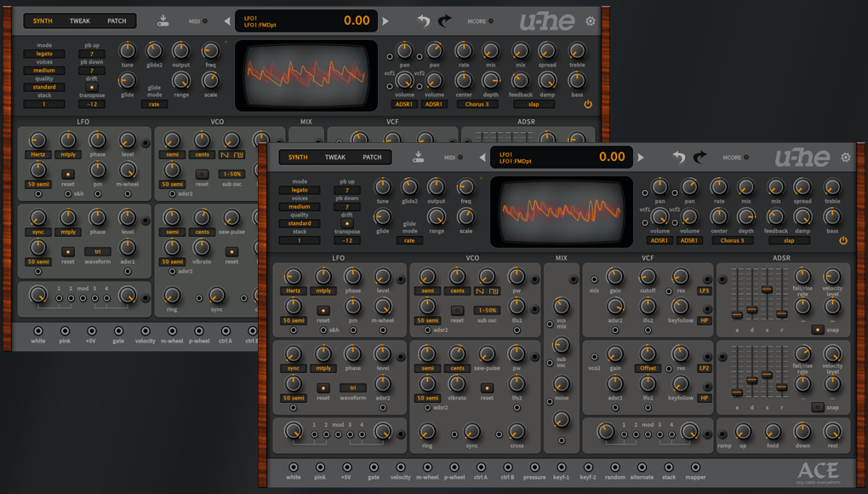Click the u-he logo in front window

pyautogui.click(x=802, y=158)
